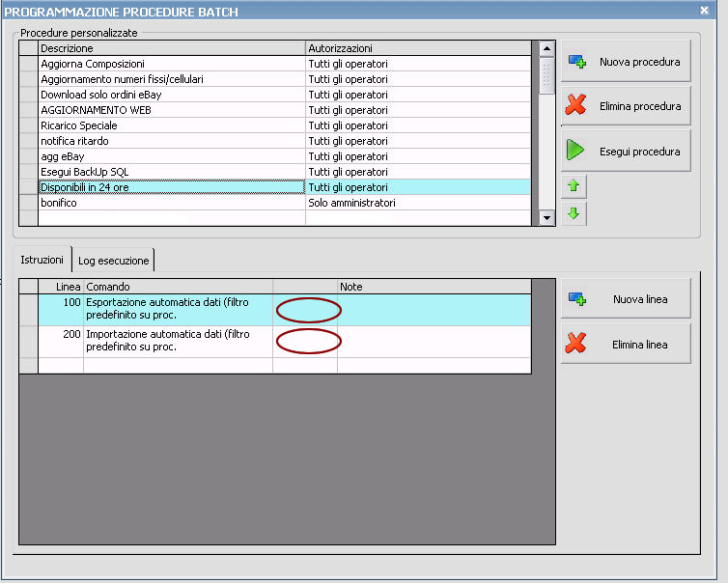The width and height of the screenshot is (728, 583).
Task: Select Download solo ordini eBay procedure
Action: coord(171,95)
